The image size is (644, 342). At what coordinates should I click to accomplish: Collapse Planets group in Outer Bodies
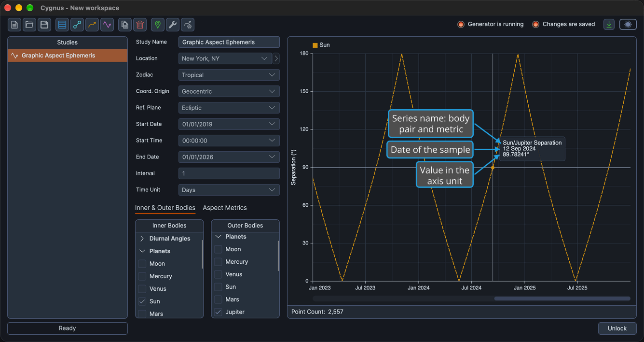click(x=218, y=237)
